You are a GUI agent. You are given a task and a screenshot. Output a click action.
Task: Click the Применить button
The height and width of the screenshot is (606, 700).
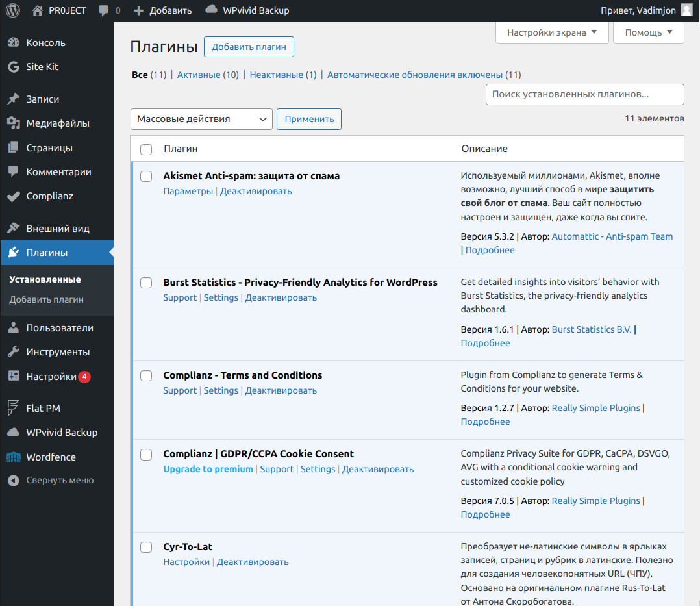click(309, 120)
